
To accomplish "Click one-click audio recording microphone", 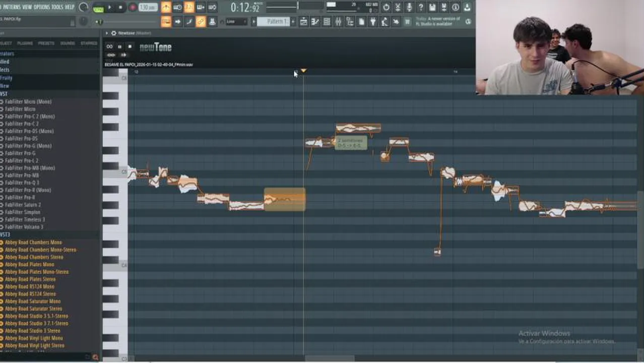I will pyautogui.click(x=409, y=7).
